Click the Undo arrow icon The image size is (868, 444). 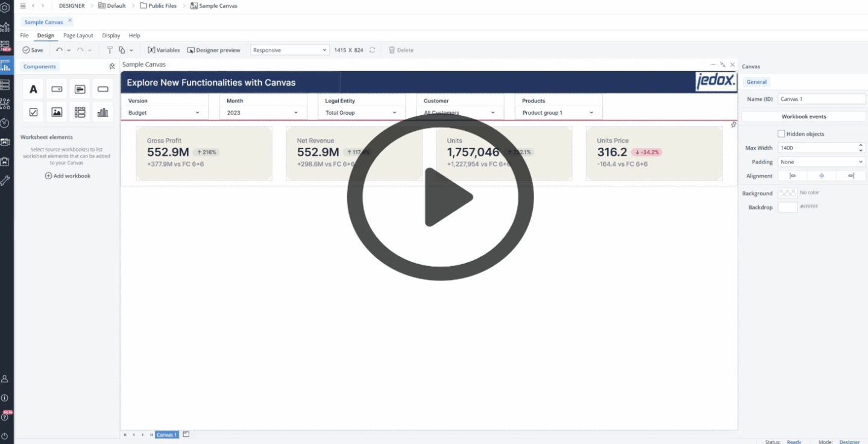(59, 50)
